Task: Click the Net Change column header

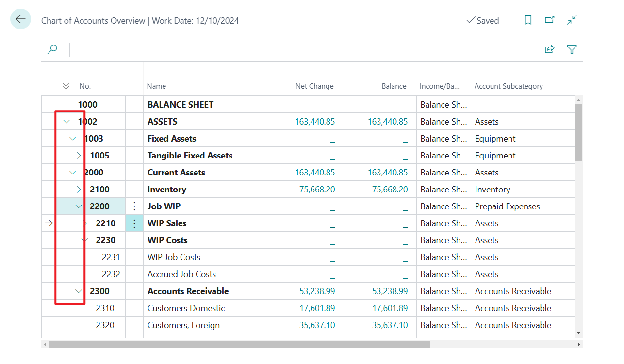Action: coord(314,86)
